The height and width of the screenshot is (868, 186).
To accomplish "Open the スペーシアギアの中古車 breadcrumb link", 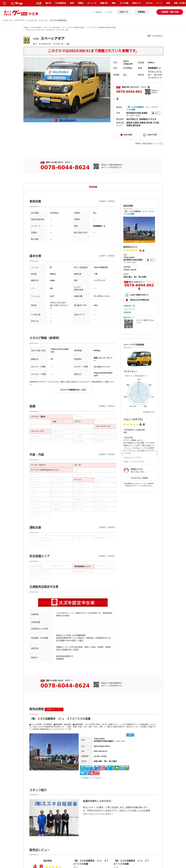I will pos(51,28).
